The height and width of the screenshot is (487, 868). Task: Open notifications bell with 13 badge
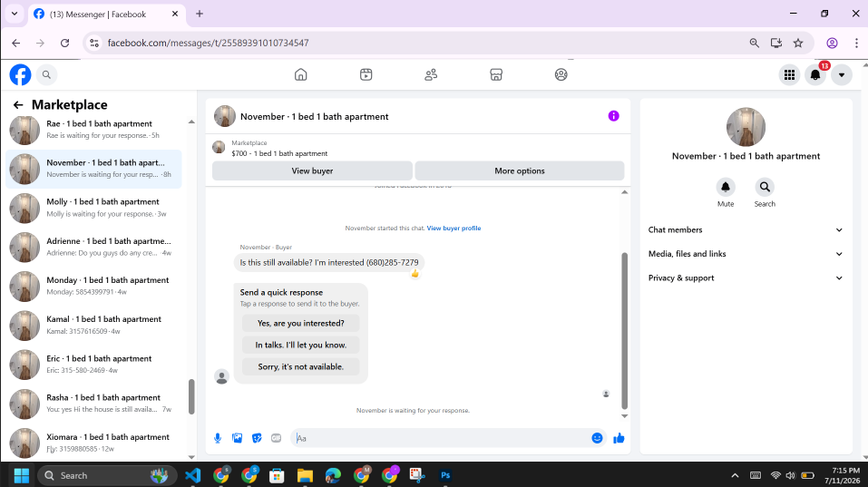tap(815, 74)
